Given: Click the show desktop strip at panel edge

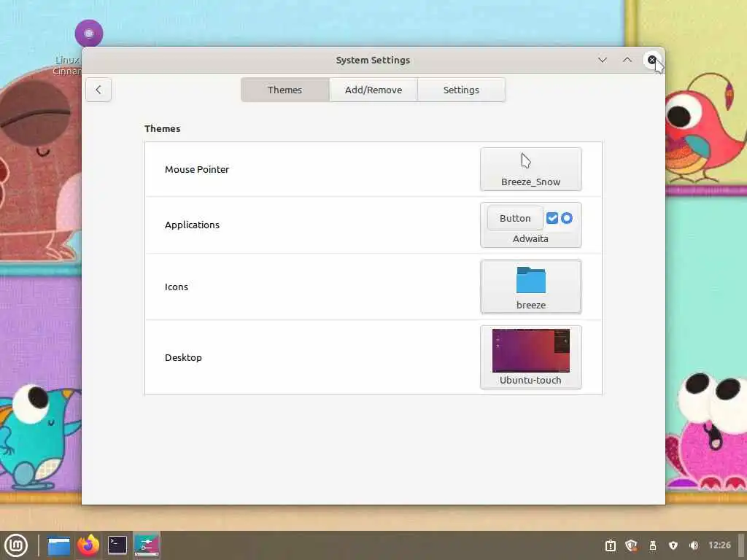Looking at the screenshot, I should (741, 545).
